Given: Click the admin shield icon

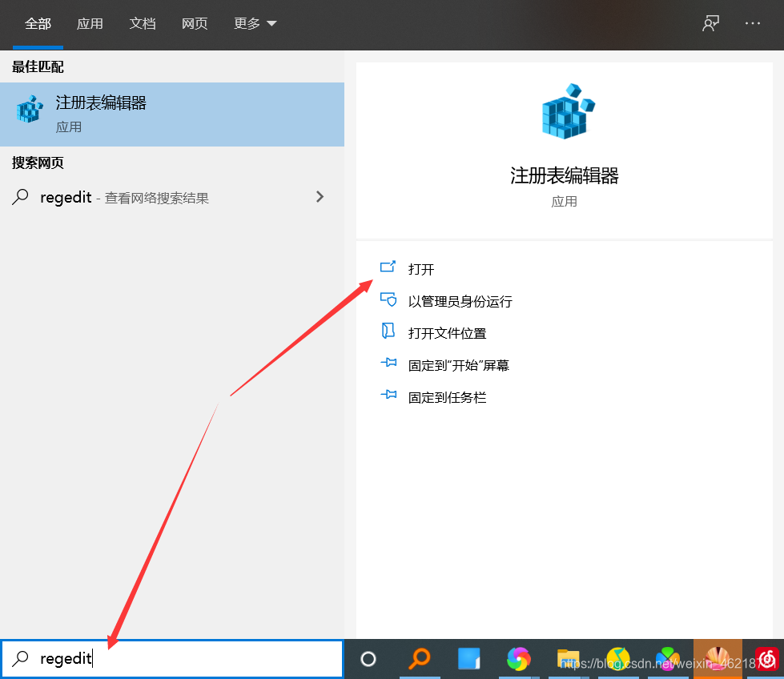Looking at the screenshot, I should 388,299.
